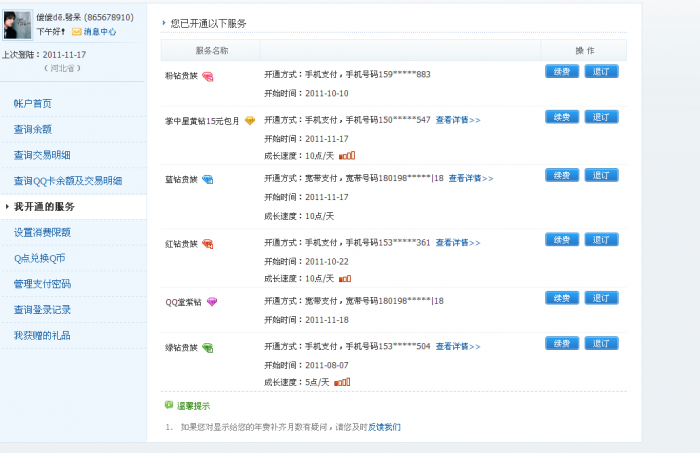This screenshot has height=453, width=700.
Task: Click the 操作 column header
Action: coord(585,50)
